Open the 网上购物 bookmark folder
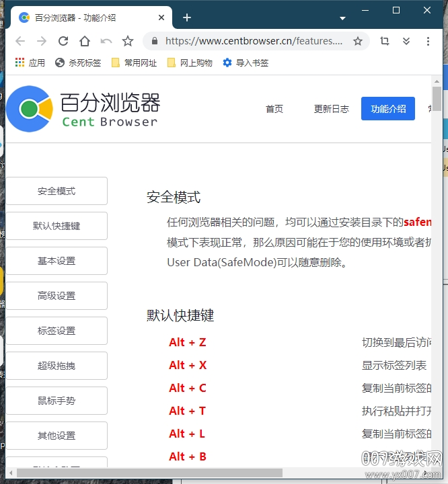Image resolution: width=448 pixels, height=484 pixels. [190, 63]
